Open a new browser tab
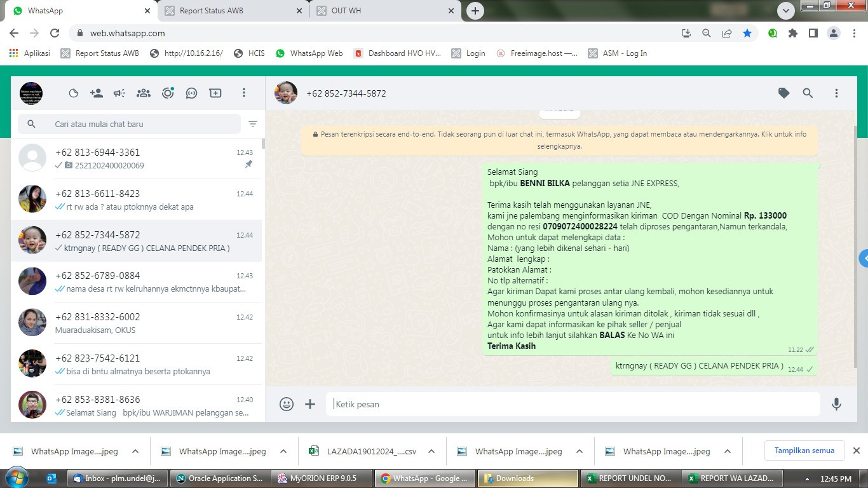Screen dimensions: 868x488 (475, 11)
